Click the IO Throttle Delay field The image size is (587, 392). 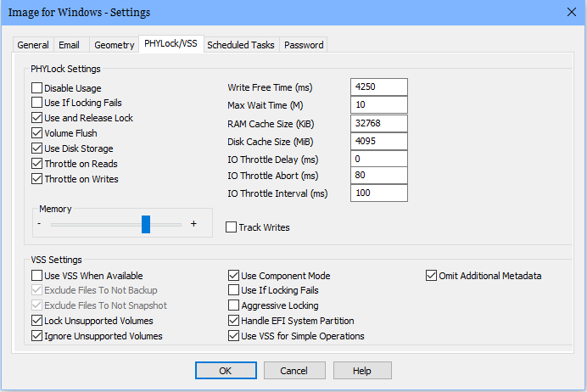(379, 159)
